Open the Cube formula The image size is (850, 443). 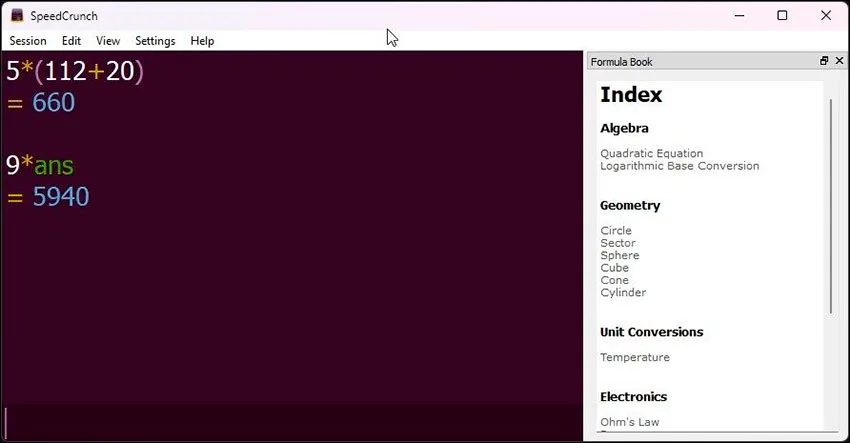coord(614,268)
